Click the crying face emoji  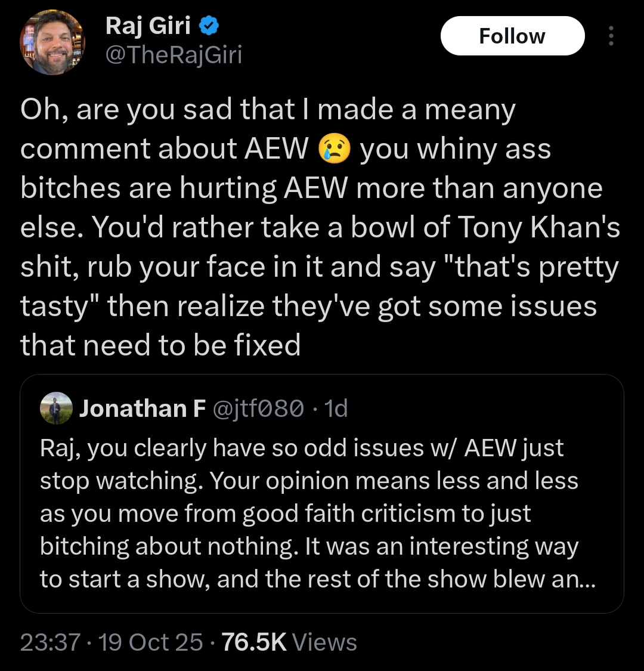(x=334, y=149)
